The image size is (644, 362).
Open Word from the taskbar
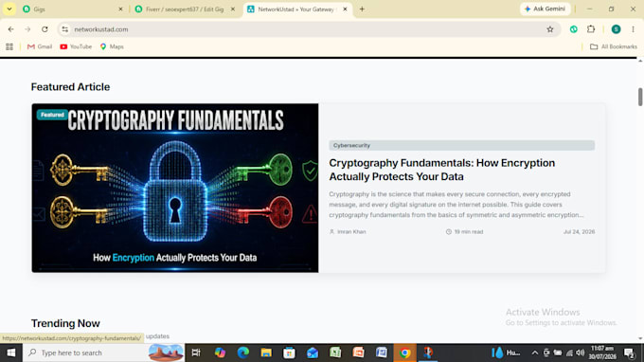click(x=382, y=353)
